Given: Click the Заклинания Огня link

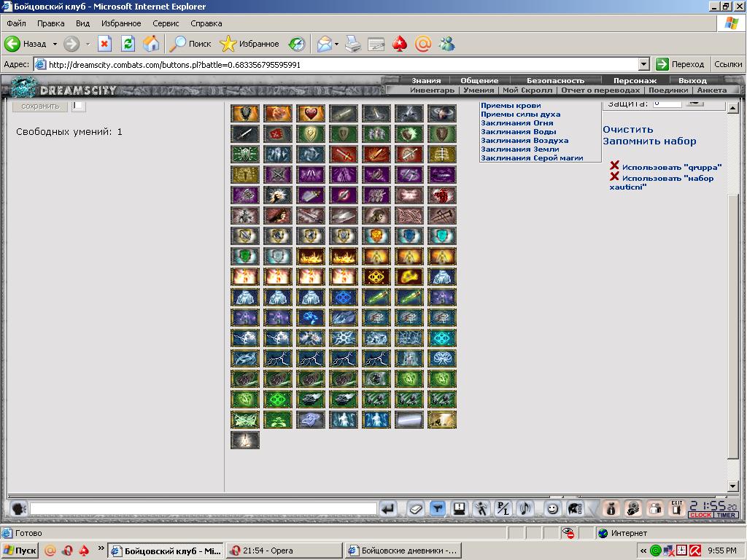Looking at the screenshot, I should (x=517, y=122).
